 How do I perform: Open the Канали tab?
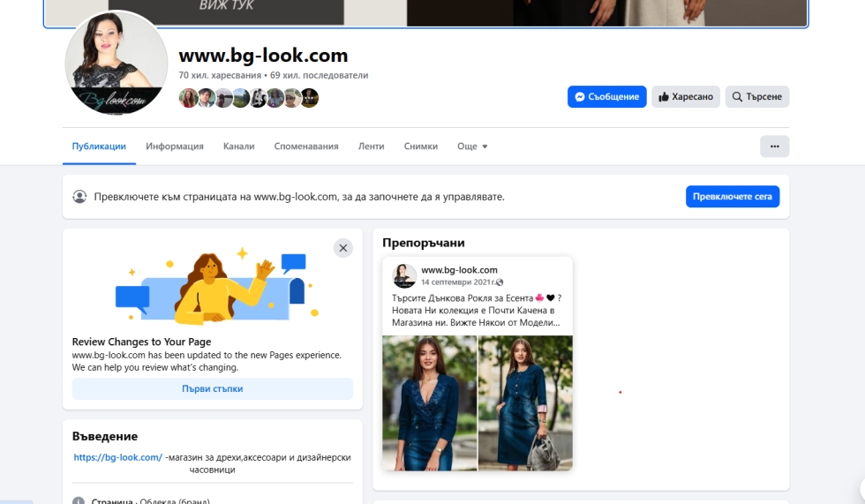(239, 147)
